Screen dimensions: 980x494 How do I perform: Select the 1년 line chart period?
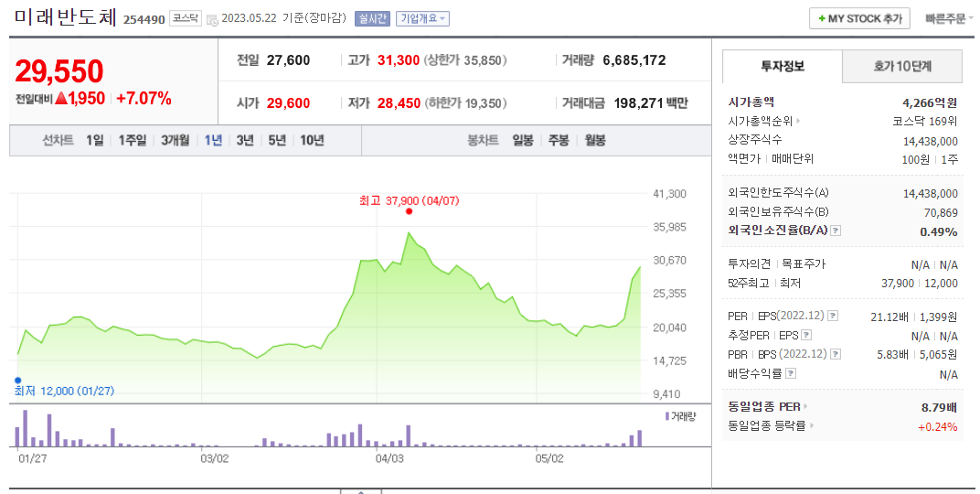click(x=213, y=140)
